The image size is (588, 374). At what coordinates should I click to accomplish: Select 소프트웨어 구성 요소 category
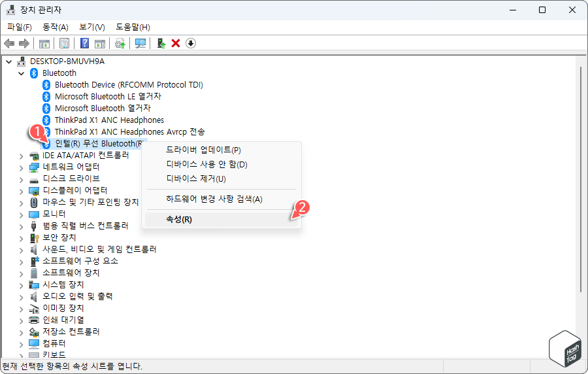tap(80, 261)
